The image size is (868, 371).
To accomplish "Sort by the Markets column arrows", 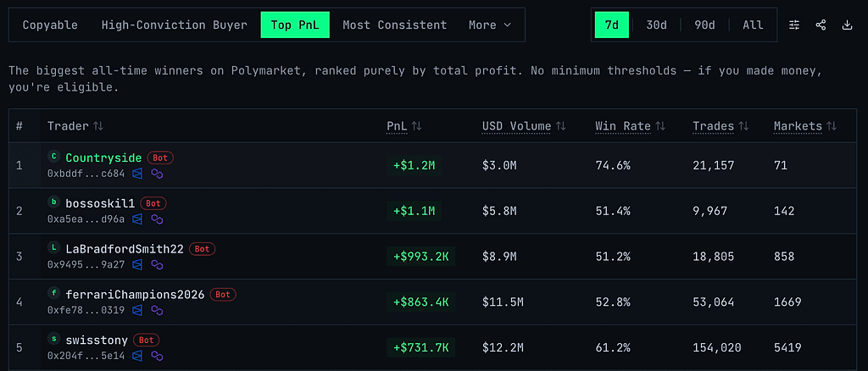I will tap(832, 126).
